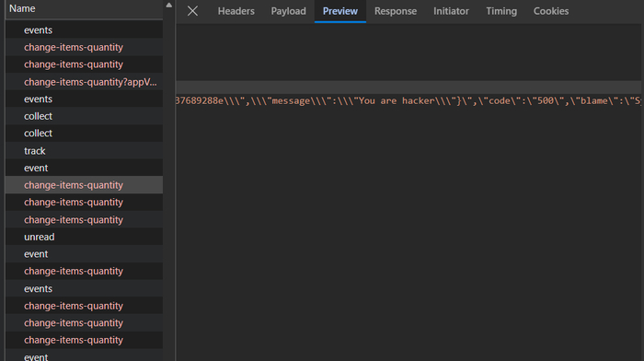Select the change-items-quantity?appV... request
Screen dimensions: 644x361
85,82
